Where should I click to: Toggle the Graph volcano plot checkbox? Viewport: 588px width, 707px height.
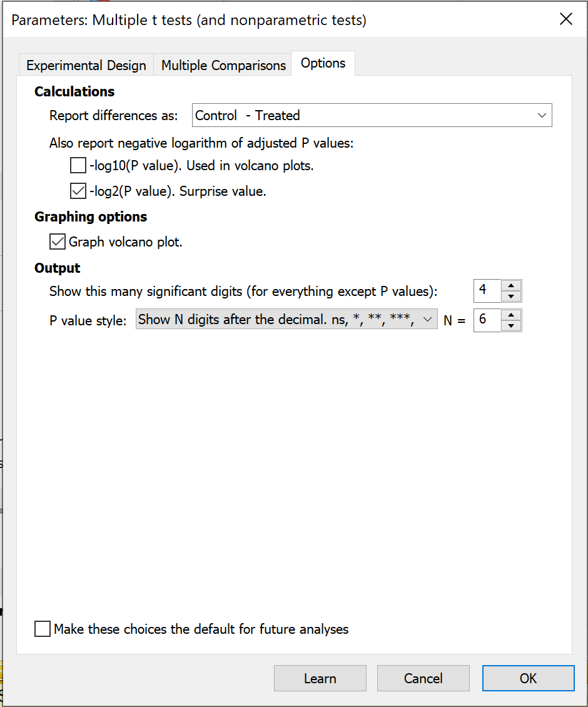click(x=58, y=242)
